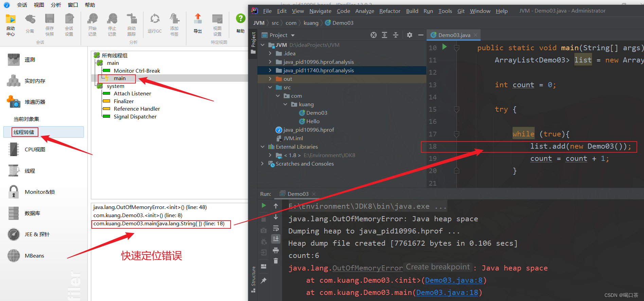Expand the .idea folder
Viewport: 644px width, 301px height.
[270, 53]
